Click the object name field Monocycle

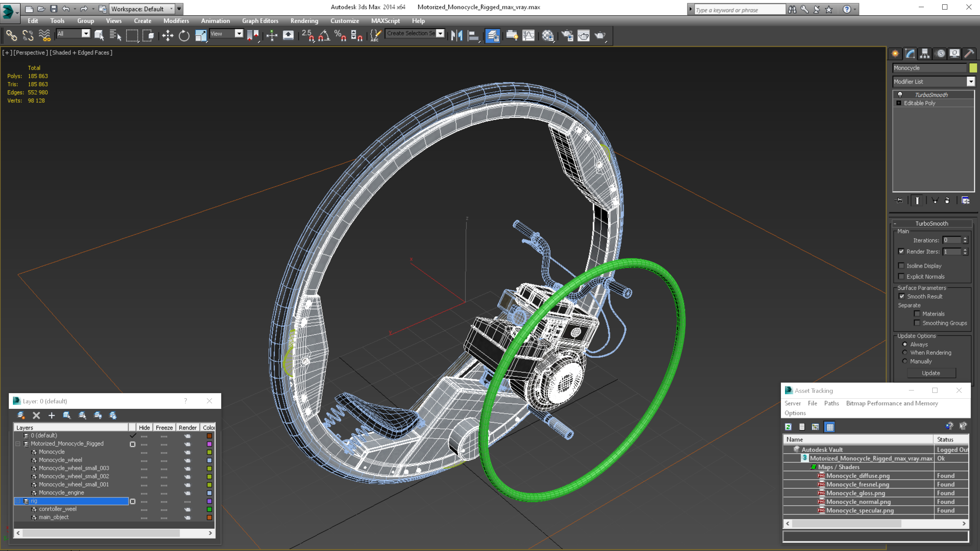pos(929,68)
